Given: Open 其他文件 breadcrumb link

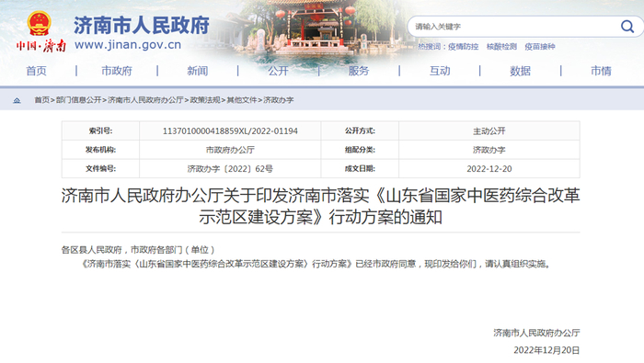Looking at the screenshot, I should [x=242, y=100].
